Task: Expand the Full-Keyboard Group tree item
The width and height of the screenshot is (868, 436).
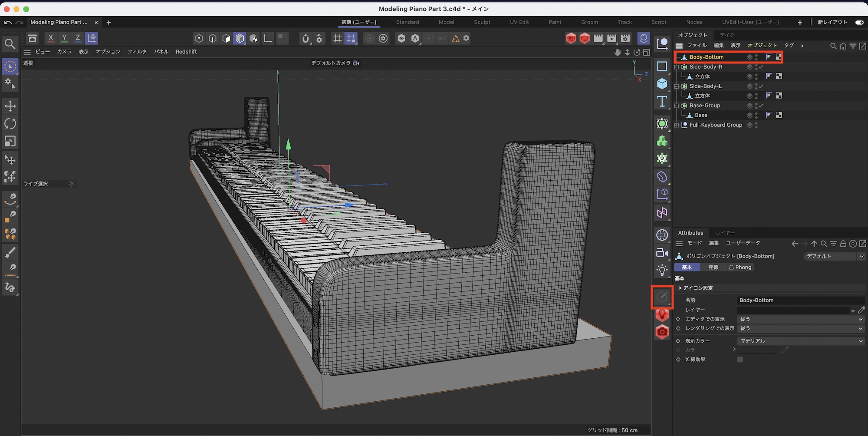Action: pyautogui.click(x=677, y=125)
